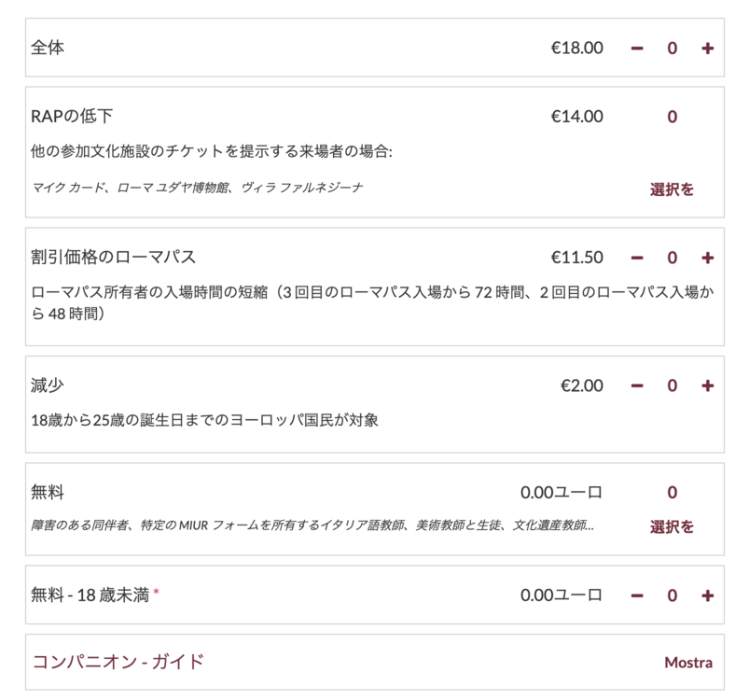Click minus for 減少 €2.00 ticket
This screenshot has width=735, height=700.
pos(637,385)
